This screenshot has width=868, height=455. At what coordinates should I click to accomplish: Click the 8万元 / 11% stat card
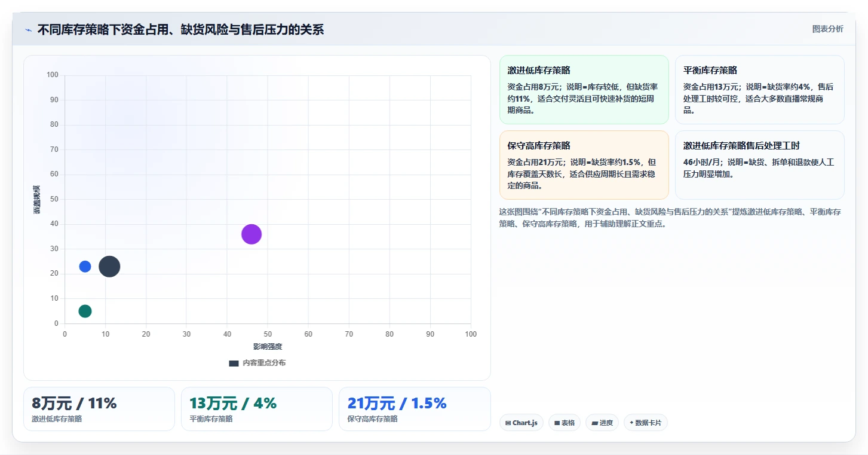pyautogui.click(x=99, y=409)
